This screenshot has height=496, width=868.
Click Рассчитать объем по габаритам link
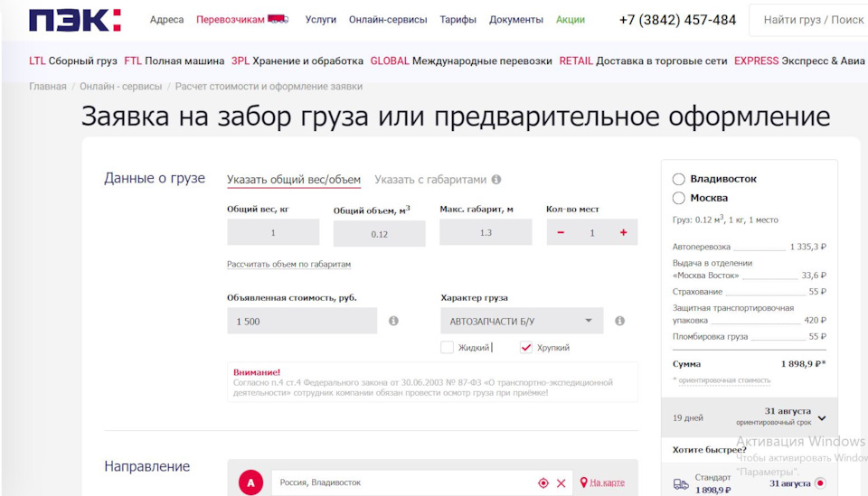[289, 265]
